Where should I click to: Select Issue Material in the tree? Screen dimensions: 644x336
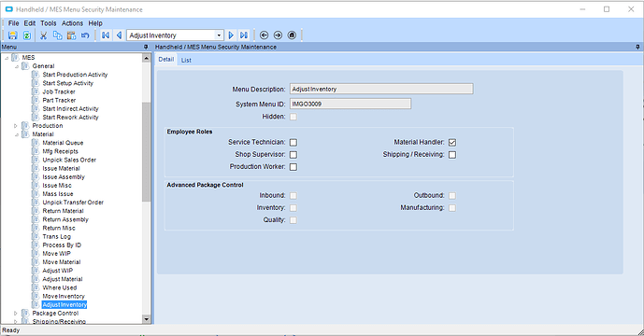point(61,168)
